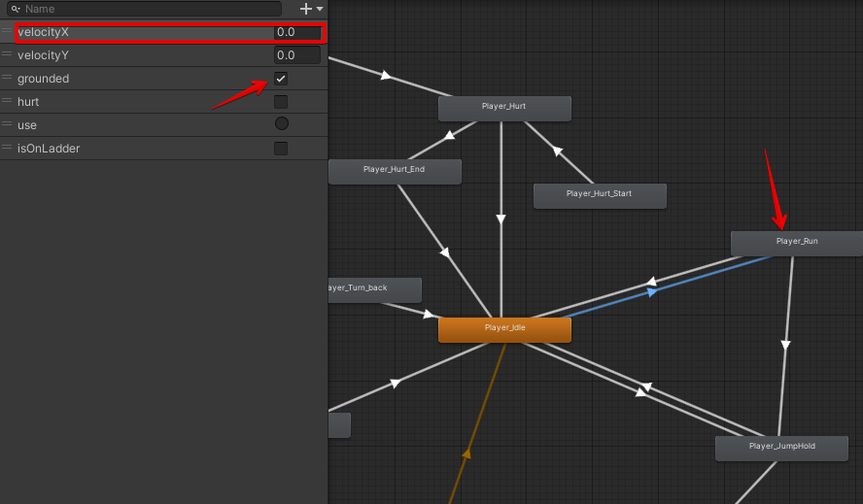863x504 pixels.
Task: Fire the use trigger radio button
Action: [281, 124]
